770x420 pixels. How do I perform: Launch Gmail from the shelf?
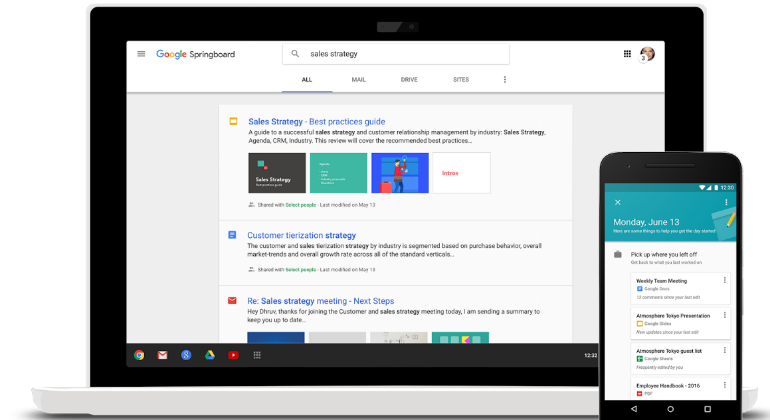(x=163, y=355)
